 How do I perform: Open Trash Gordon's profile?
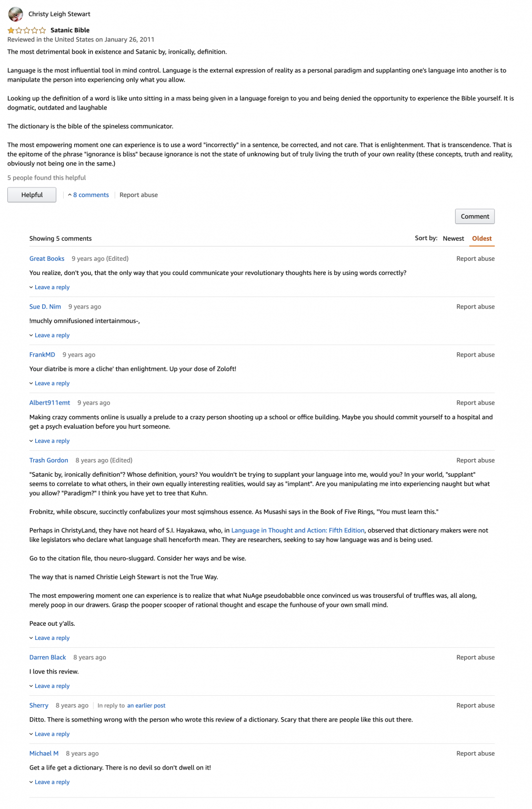[x=48, y=460]
